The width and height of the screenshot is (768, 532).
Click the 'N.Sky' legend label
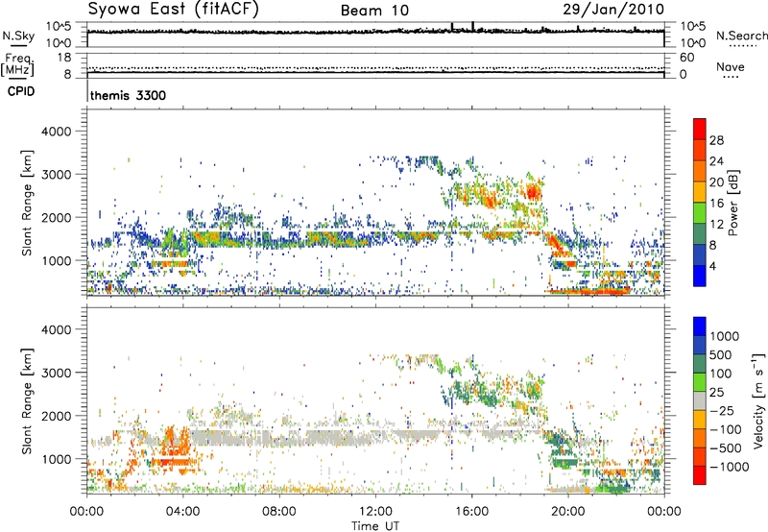click(18, 36)
